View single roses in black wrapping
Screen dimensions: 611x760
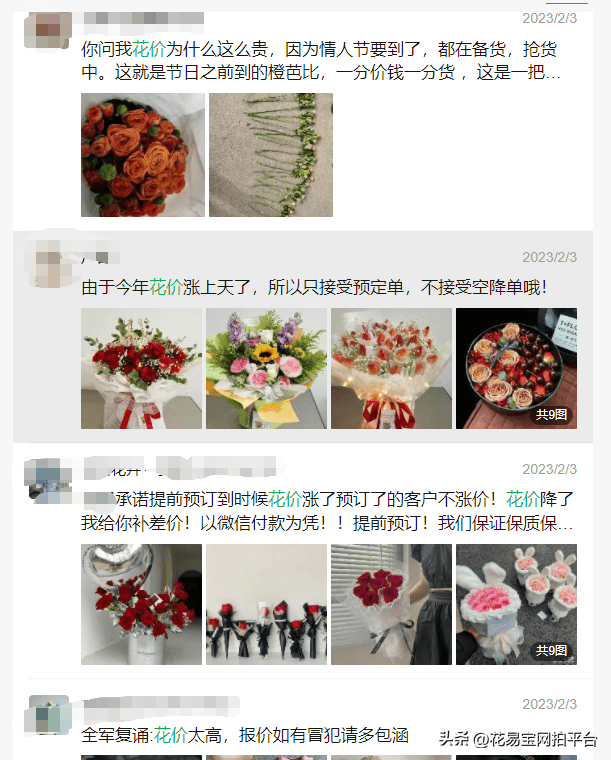point(266,604)
